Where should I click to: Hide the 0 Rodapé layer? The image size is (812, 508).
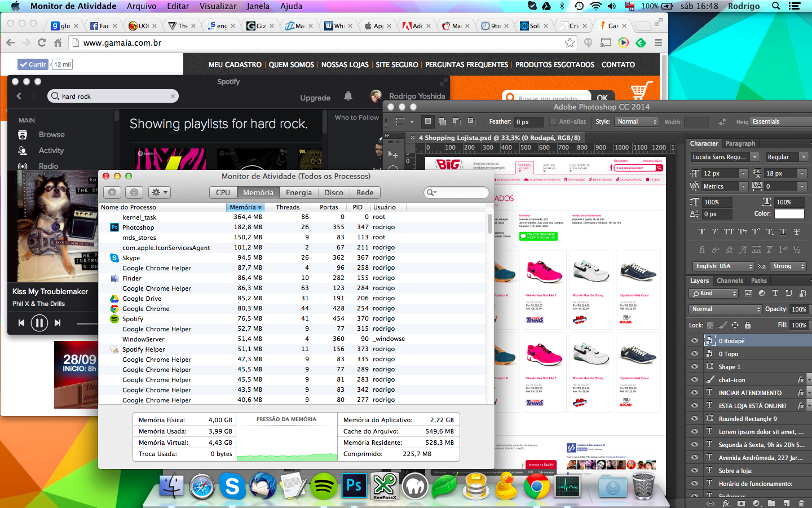pyautogui.click(x=694, y=341)
